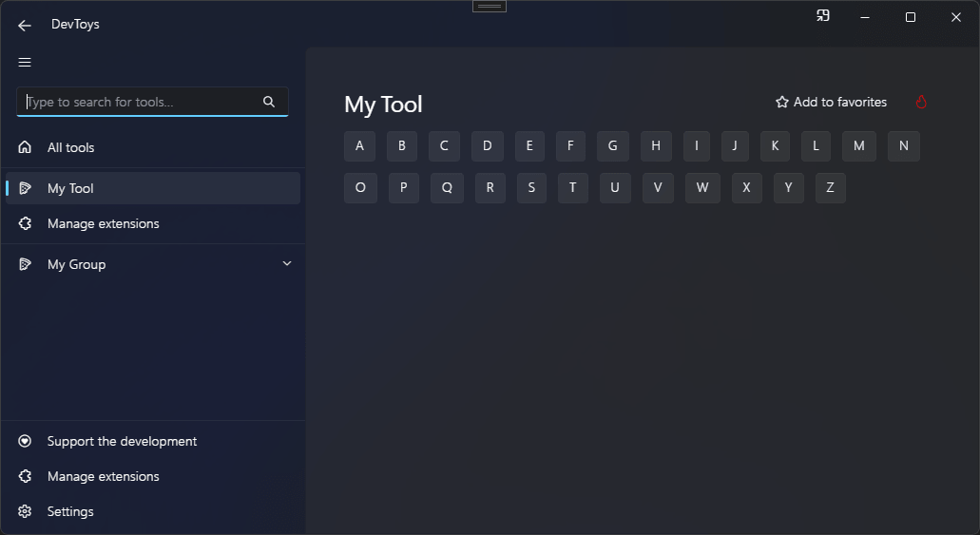This screenshot has height=535, width=980.
Task: Click the S button
Action: coord(531,188)
